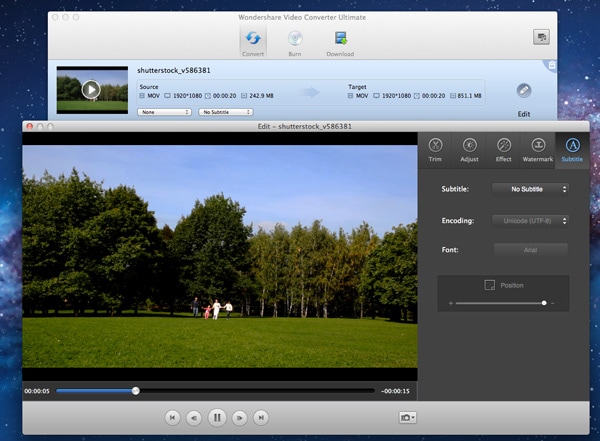Click the remaining time -00:00:15

pos(395,391)
